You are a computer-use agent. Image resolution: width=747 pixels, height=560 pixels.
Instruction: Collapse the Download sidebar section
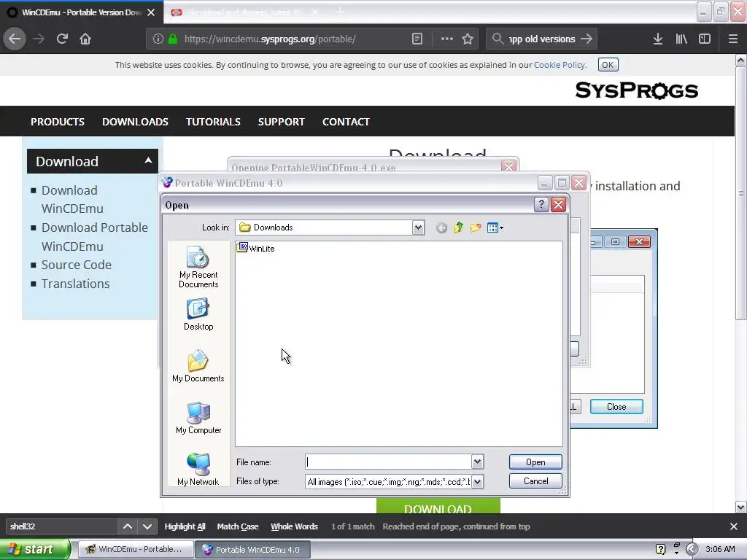(x=148, y=161)
